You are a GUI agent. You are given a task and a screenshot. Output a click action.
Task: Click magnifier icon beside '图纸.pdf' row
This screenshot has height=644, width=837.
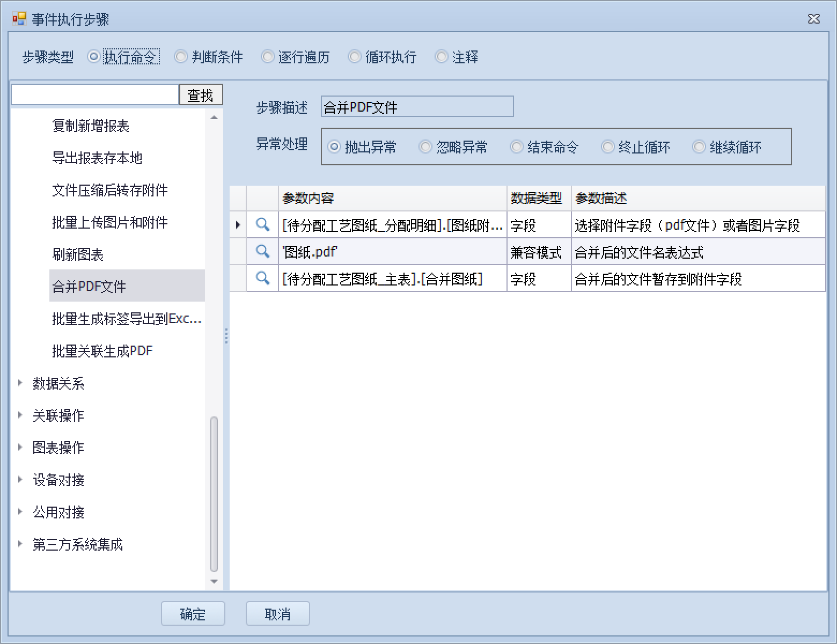tap(262, 251)
